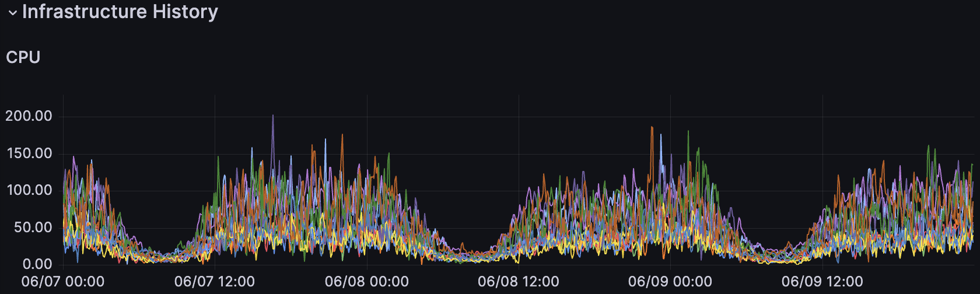
Task: Select the 06/09 00:00 time axis label
Action: click(x=670, y=282)
